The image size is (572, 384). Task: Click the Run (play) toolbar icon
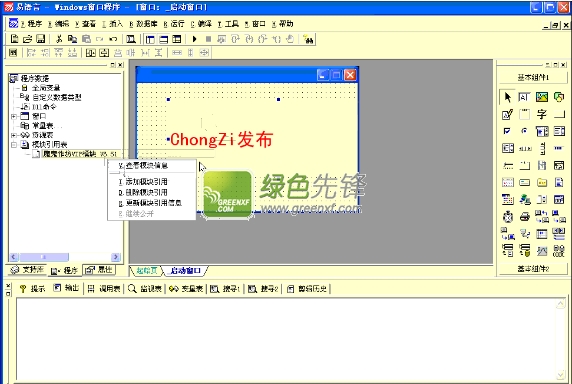click(x=194, y=39)
